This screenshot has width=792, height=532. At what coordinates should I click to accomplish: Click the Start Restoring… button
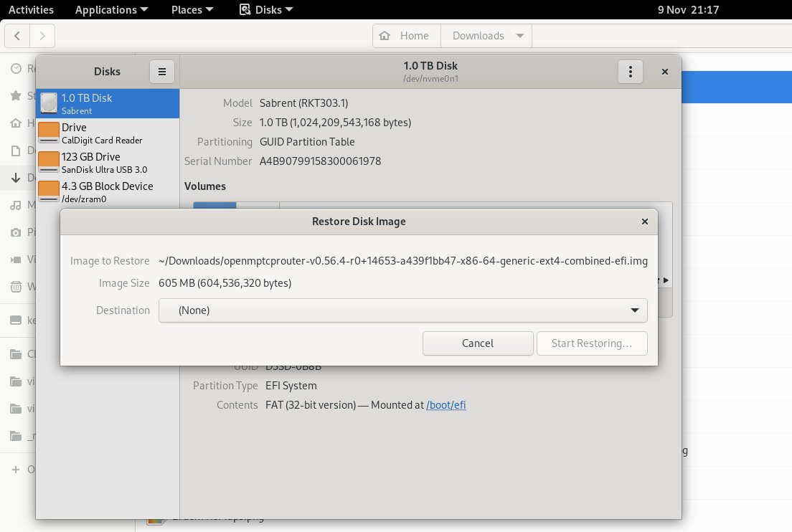592,343
